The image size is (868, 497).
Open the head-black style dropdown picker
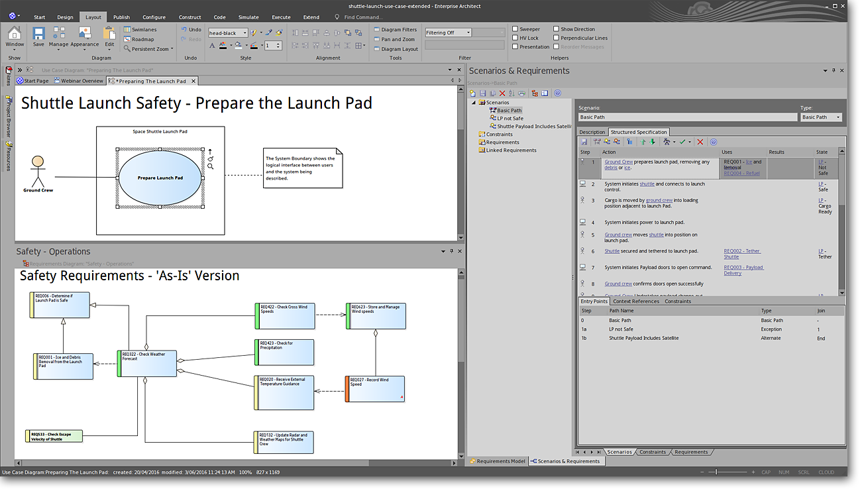pos(244,32)
